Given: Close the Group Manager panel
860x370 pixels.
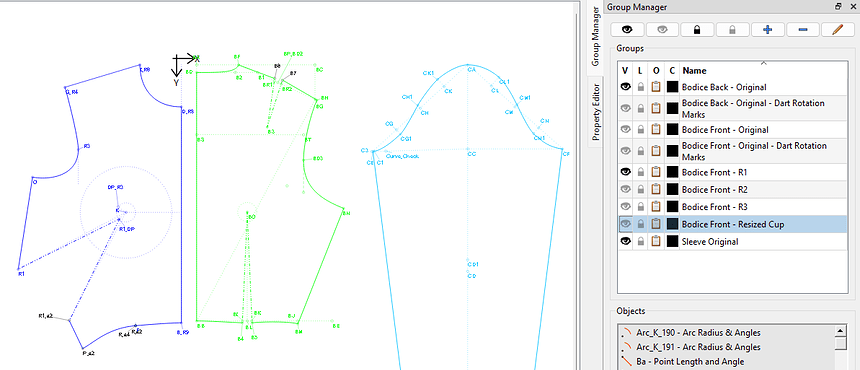Looking at the screenshot, I should point(852,7).
